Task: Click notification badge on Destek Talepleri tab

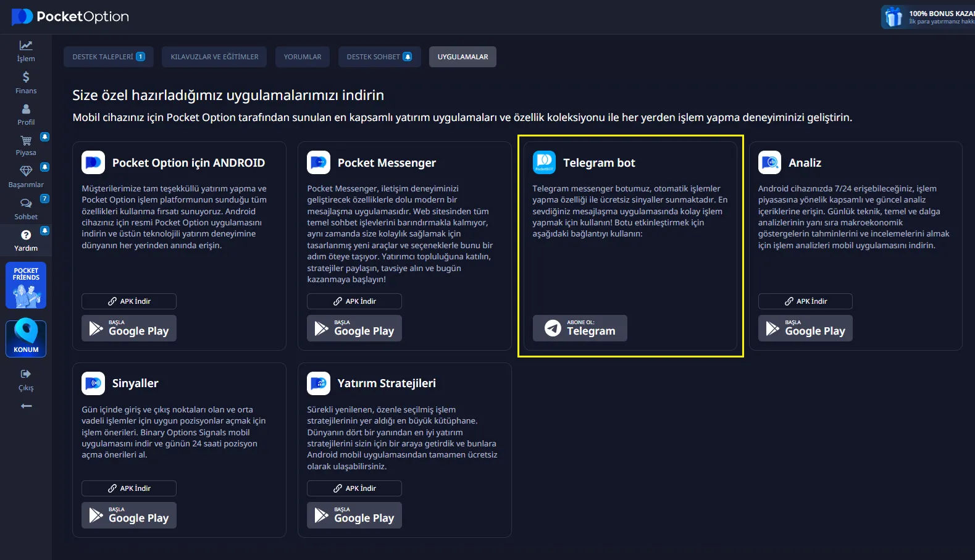Action: click(x=141, y=57)
